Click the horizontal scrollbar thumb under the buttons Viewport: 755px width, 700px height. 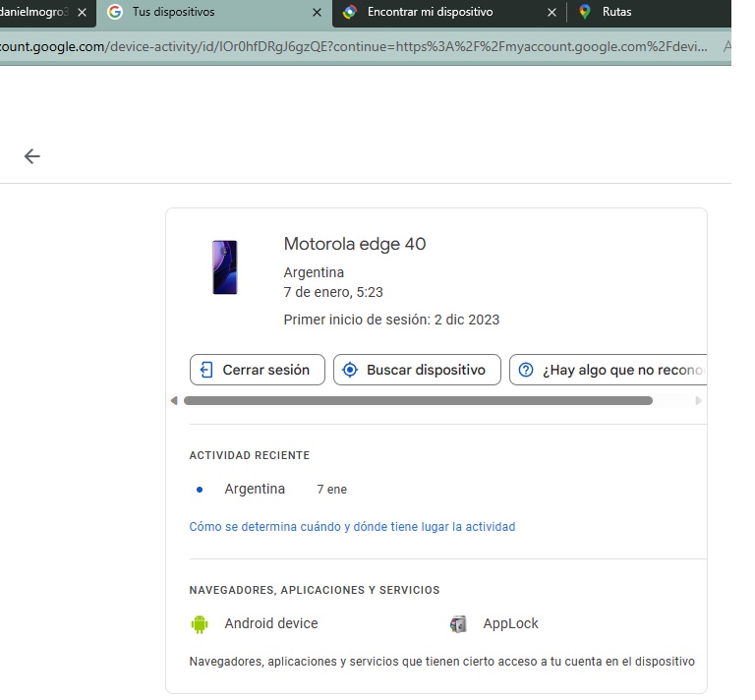coord(418,400)
